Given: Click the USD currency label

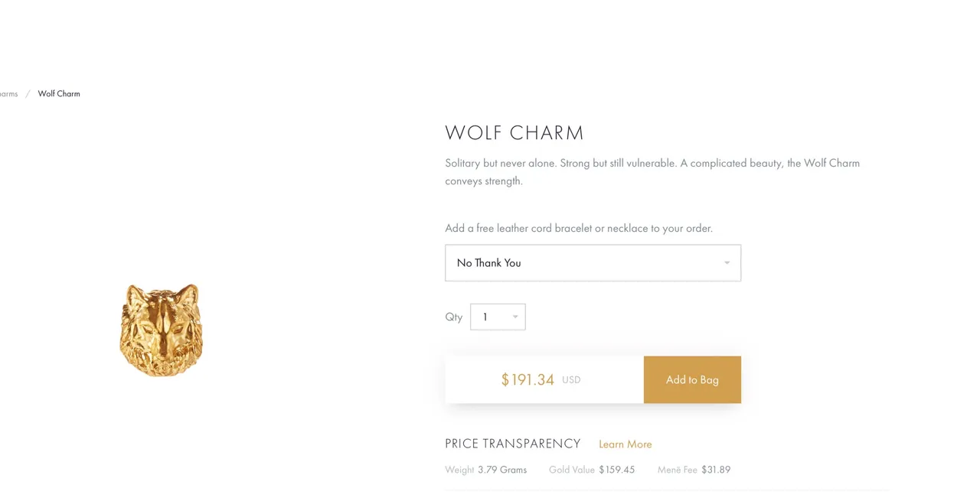Looking at the screenshot, I should (x=571, y=380).
